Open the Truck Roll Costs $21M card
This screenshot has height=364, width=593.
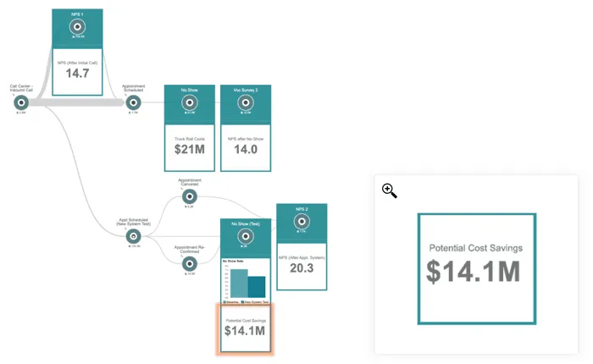click(x=190, y=148)
